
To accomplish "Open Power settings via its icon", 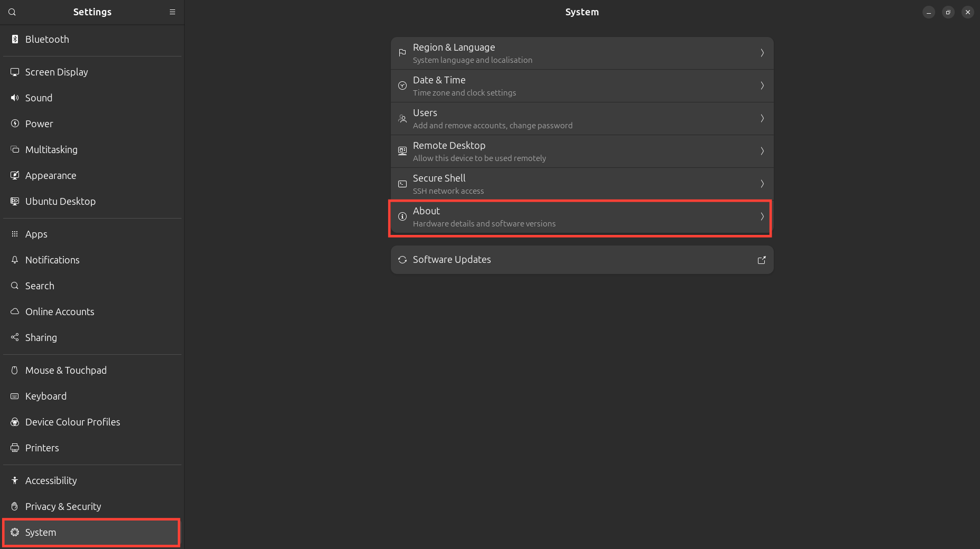I will [14, 124].
